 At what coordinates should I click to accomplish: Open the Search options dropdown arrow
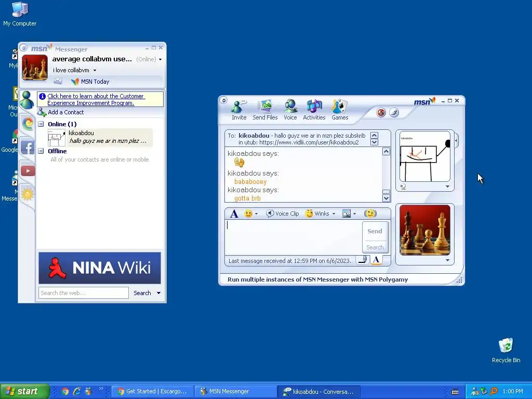[158, 293]
